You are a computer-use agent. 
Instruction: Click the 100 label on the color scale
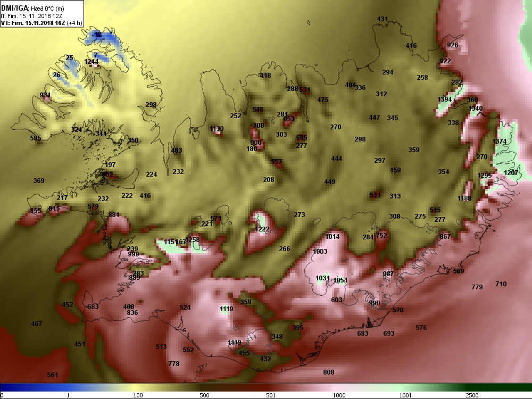(138, 395)
